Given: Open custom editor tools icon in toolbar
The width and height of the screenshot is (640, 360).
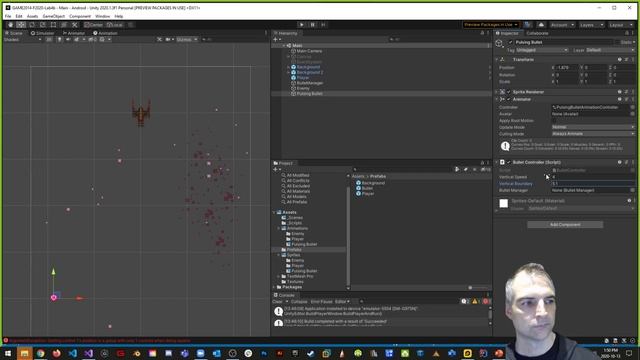Looking at the screenshot, I should (x=75, y=25).
